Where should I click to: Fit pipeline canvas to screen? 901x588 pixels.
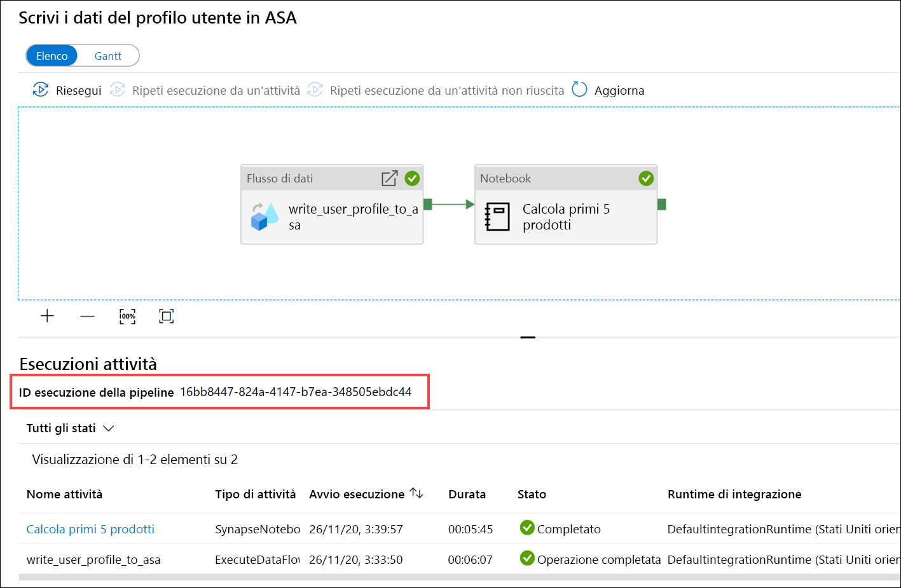click(x=167, y=316)
